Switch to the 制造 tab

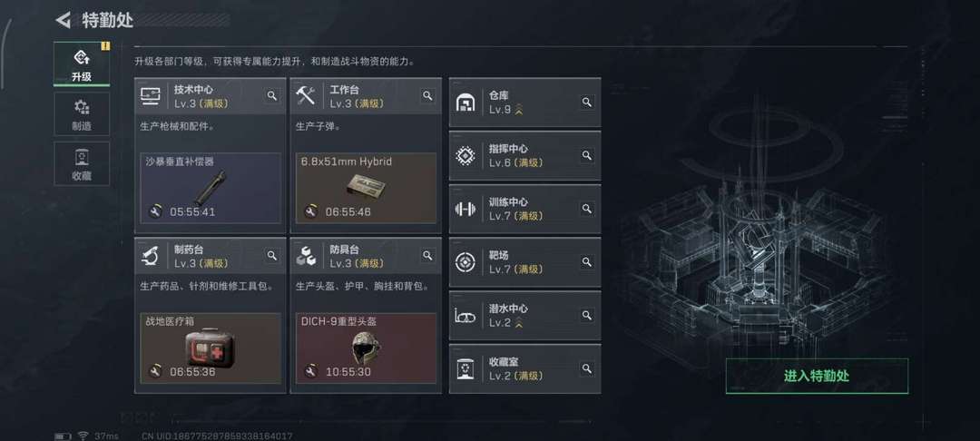tap(82, 114)
